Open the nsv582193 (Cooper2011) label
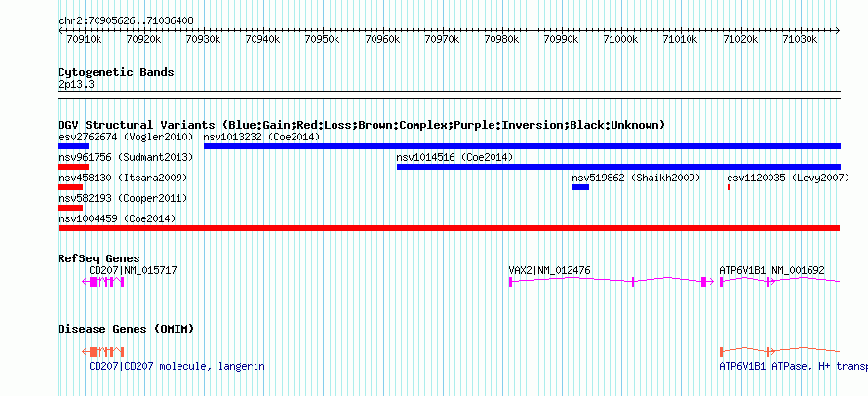 123,198
